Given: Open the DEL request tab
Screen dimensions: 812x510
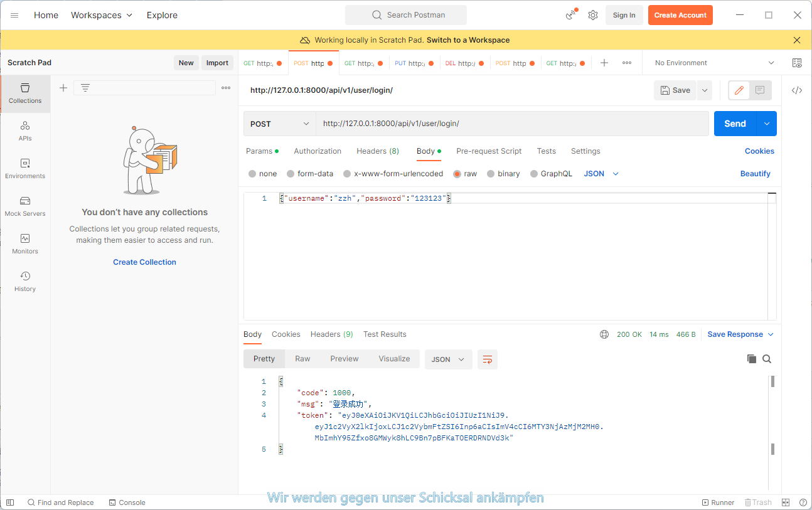Looking at the screenshot, I should [464, 63].
